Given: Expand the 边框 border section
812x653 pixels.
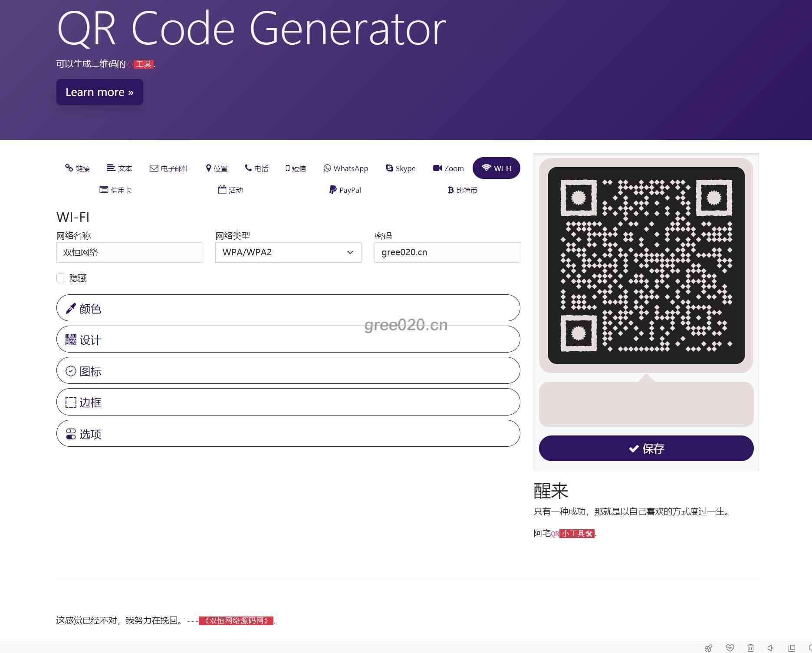Looking at the screenshot, I should (x=288, y=402).
